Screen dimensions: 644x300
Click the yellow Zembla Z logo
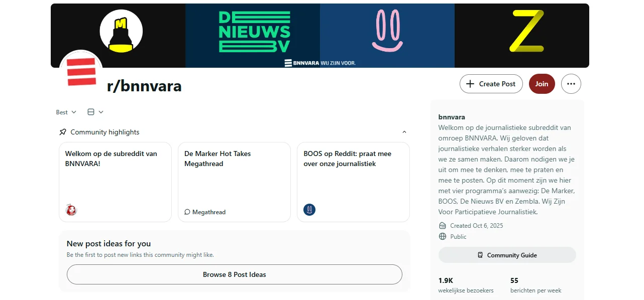coord(526,31)
